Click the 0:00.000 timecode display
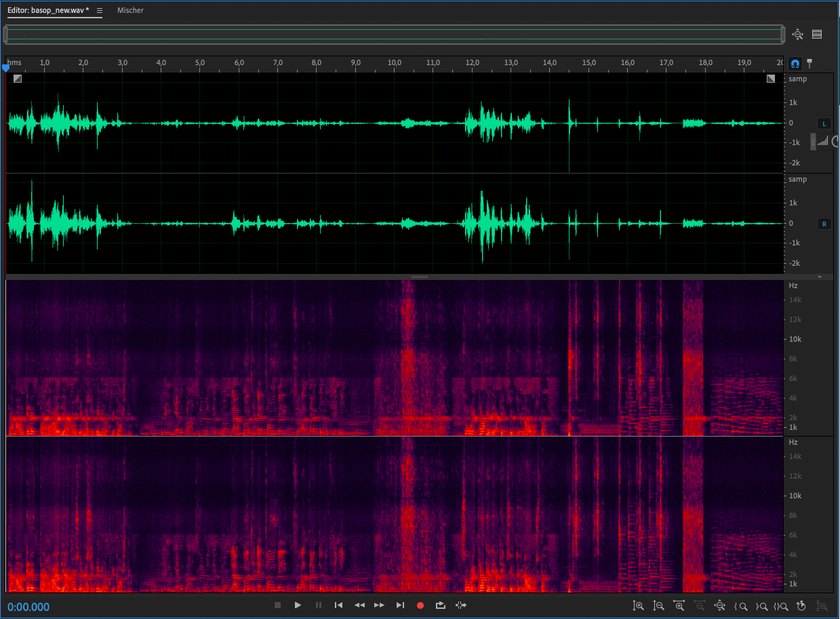The height and width of the screenshot is (619, 840). pos(28,607)
